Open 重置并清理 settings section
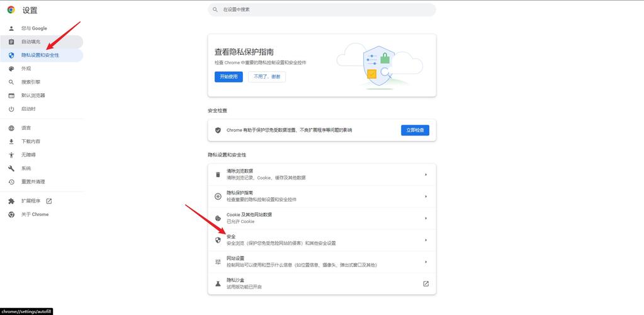This screenshot has width=644, height=315. pyautogui.click(x=42, y=182)
